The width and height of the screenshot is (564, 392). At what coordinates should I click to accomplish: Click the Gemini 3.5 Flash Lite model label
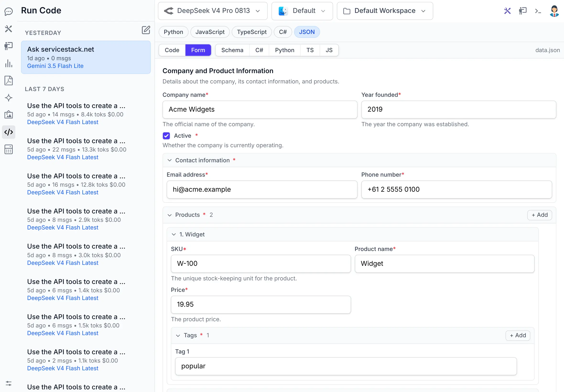coord(55,66)
